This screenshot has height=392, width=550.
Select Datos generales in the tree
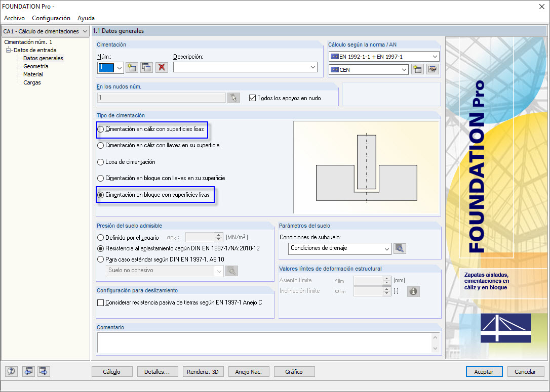coord(43,58)
